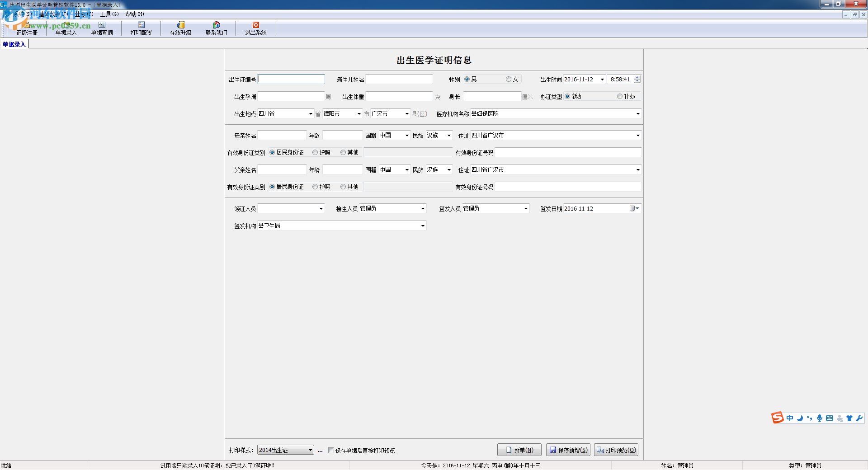Focus 父亲姓名 input field

pyautogui.click(x=282, y=169)
